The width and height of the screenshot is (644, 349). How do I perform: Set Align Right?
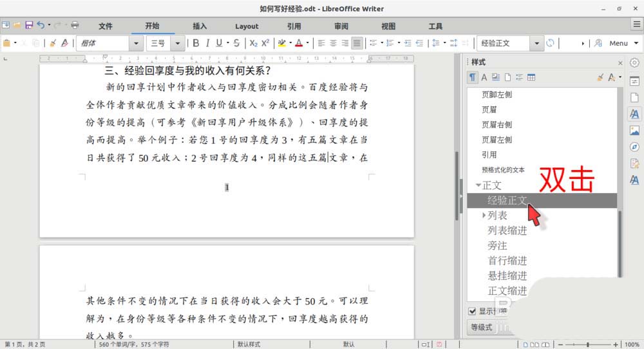tap(345, 42)
